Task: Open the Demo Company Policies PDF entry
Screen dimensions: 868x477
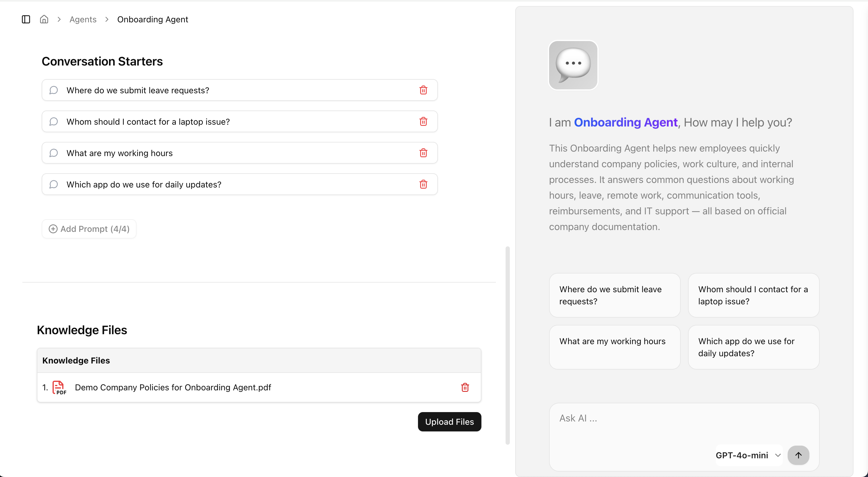Action: coord(173,387)
